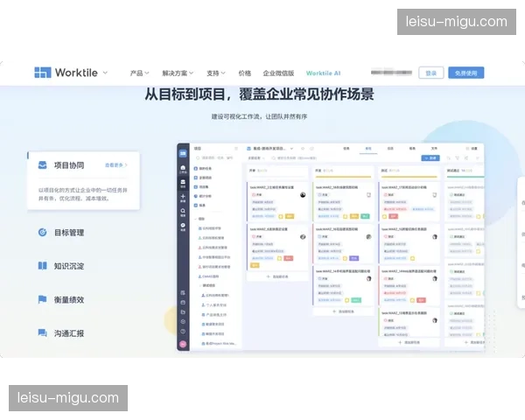525x420 pixels.
Task: Click the Worktile logo in header
Action: click(x=66, y=73)
